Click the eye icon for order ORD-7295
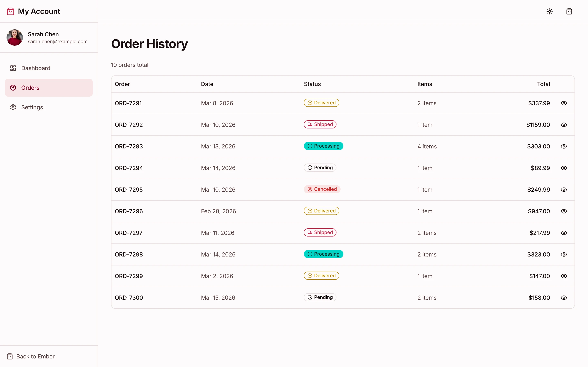Screen dimensions: 588x367 pyautogui.click(x=564, y=190)
